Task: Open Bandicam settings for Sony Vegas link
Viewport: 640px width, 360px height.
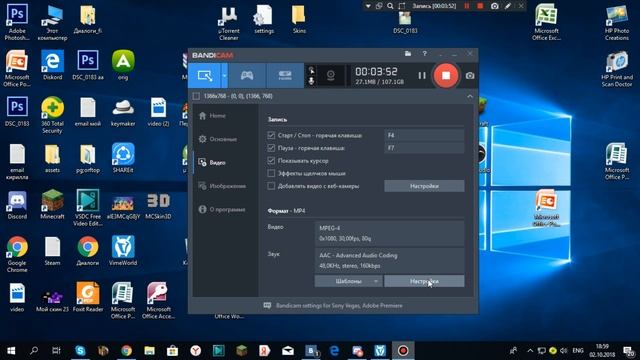Action: [x=339, y=306]
